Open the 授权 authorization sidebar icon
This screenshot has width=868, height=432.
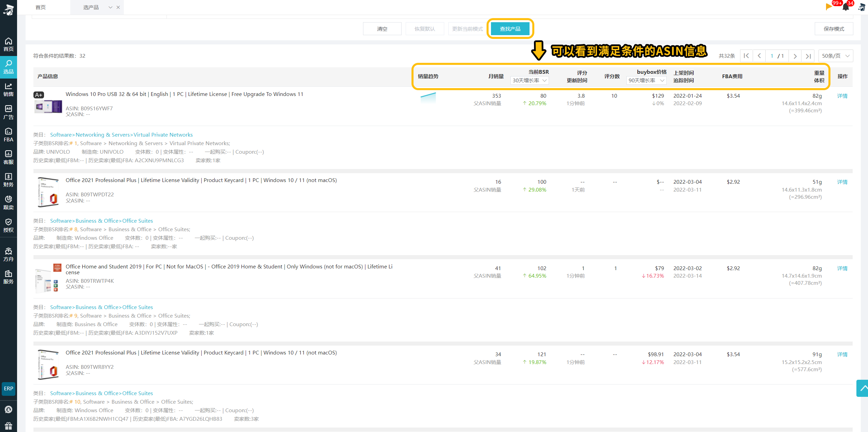[x=8, y=225]
